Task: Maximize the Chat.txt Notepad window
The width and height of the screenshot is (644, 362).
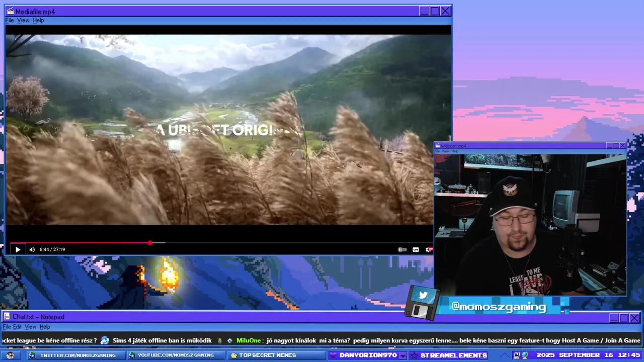Action: tap(624, 318)
